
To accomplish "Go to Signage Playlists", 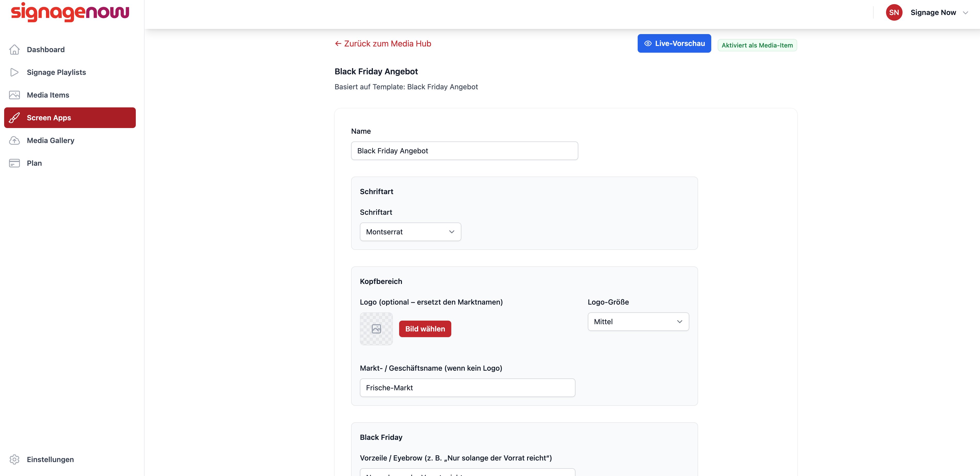I will click(x=70, y=72).
